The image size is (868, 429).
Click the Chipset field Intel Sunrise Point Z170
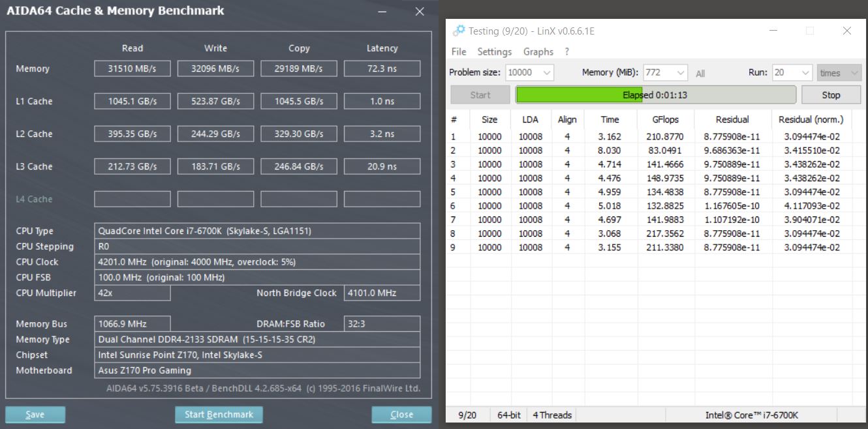tap(257, 355)
